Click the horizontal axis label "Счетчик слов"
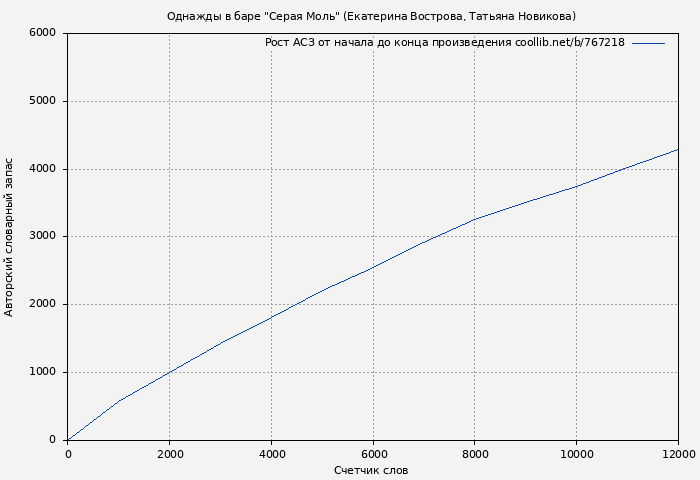This screenshot has width=700, height=480. pos(371,470)
